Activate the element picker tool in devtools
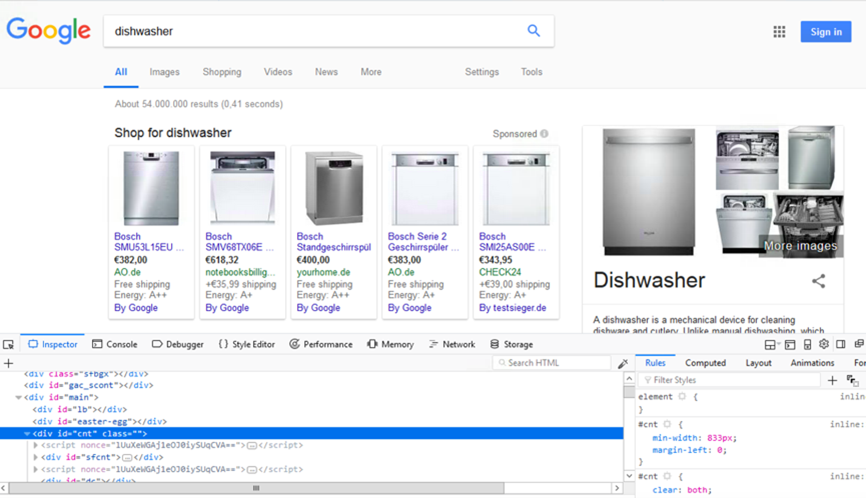This screenshot has width=866, height=498. [x=8, y=345]
